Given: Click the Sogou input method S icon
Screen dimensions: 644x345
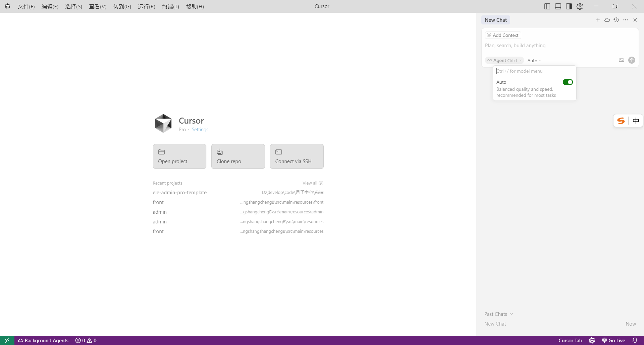Looking at the screenshot, I should tap(621, 121).
